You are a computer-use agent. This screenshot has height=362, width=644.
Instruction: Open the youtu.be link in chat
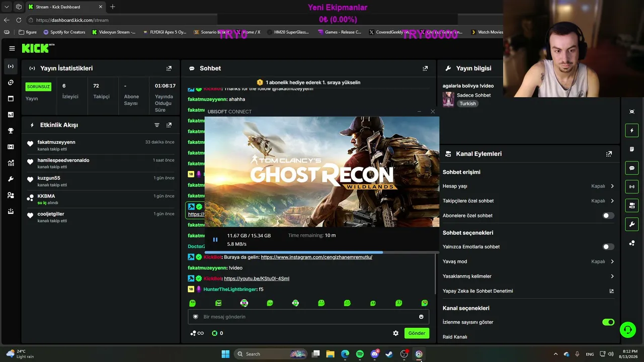tap(257, 279)
